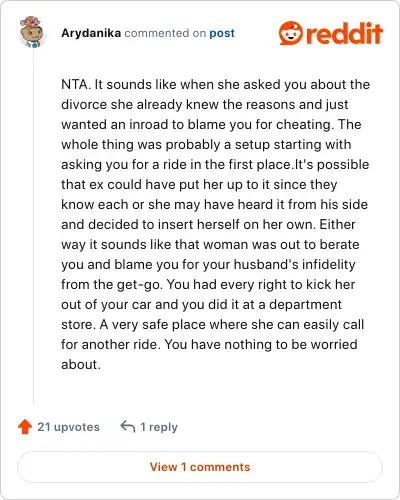Click the 'View 1 comments' button

pos(200,467)
